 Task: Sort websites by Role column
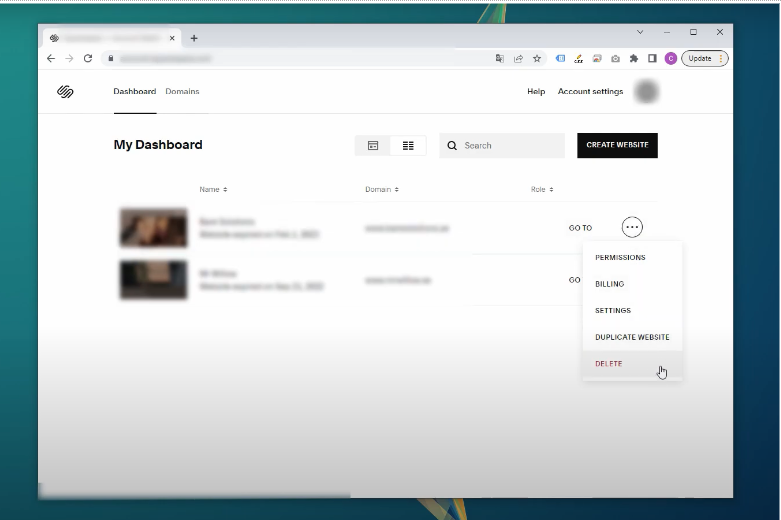coord(541,189)
